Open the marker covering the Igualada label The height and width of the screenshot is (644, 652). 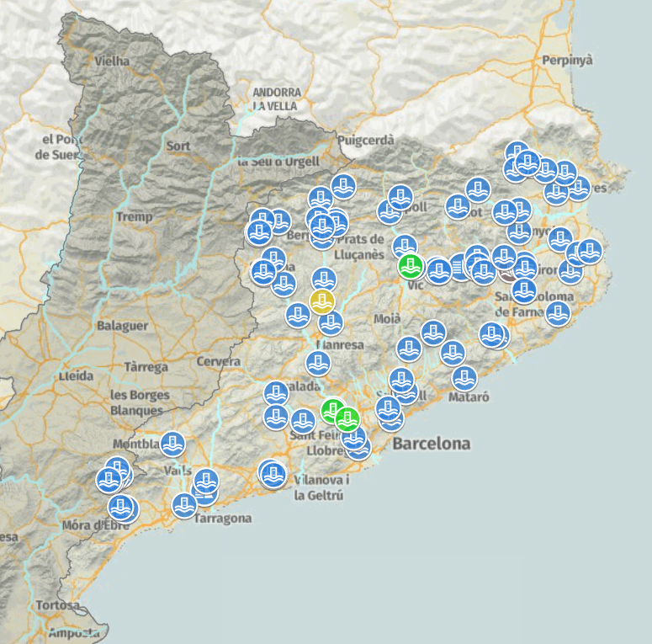[x=277, y=393]
